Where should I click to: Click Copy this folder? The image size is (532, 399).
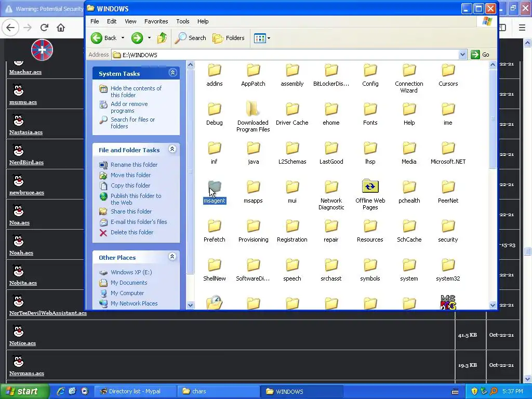pos(130,185)
